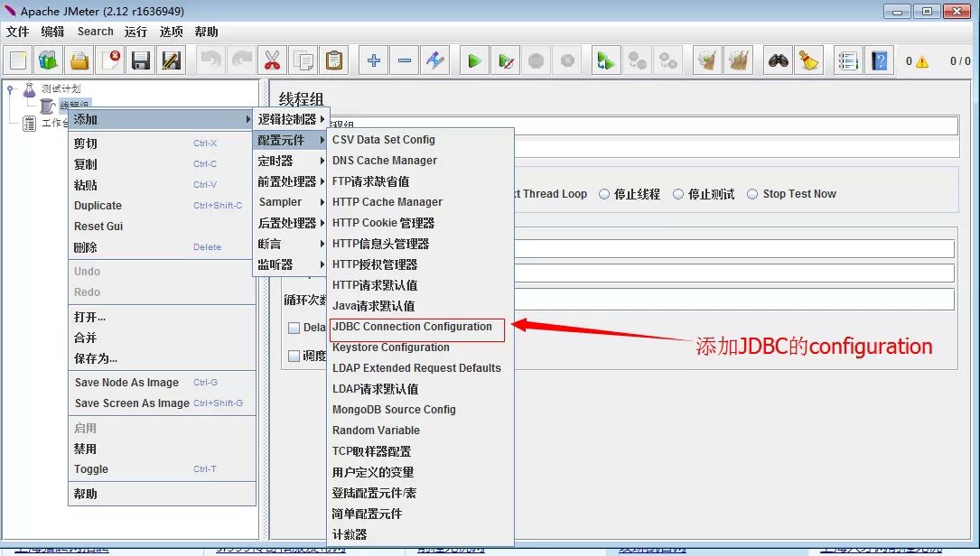980x556 pixels.
Task: Open the 帮助 menu in menu bar
Action: pos(206,32)
